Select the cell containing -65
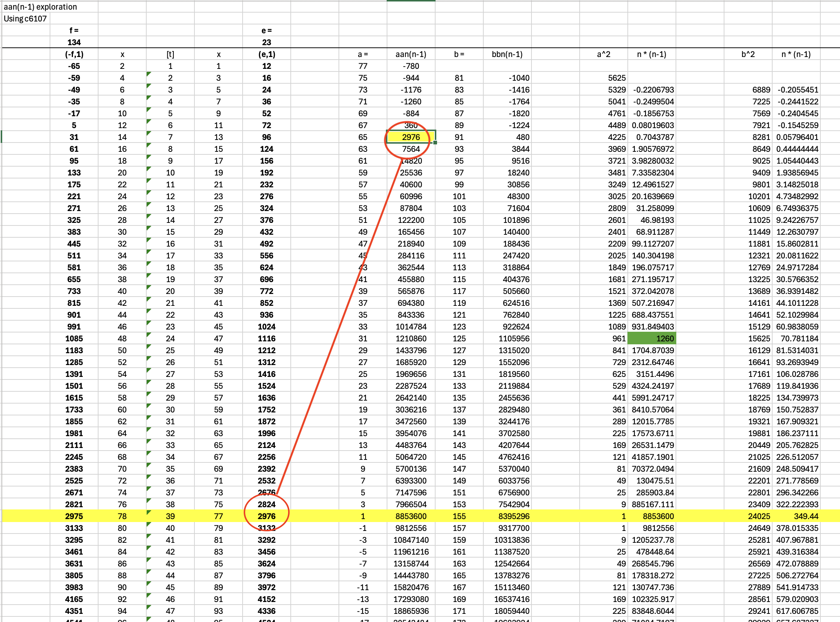This screenshot has width=840, height=622. point(74,66)
